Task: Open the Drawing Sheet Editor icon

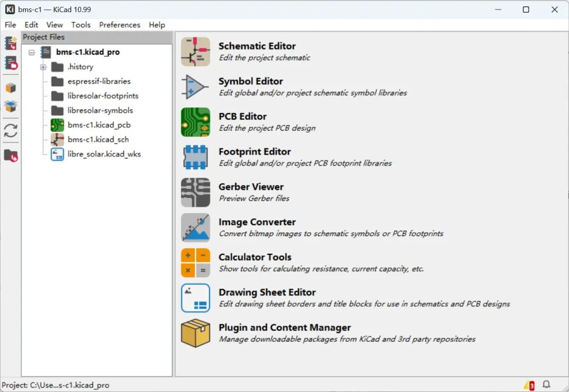Action: point(195,298)
